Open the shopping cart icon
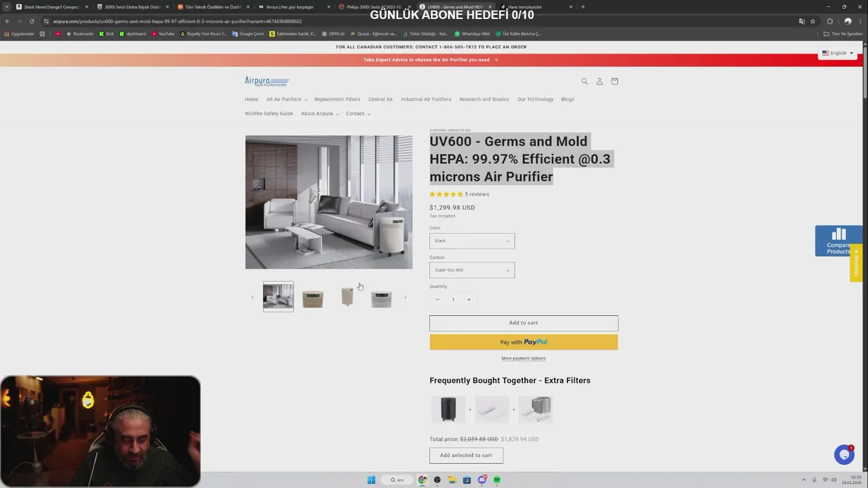Viewport: 868px width, 488px height. coord(614,81)
